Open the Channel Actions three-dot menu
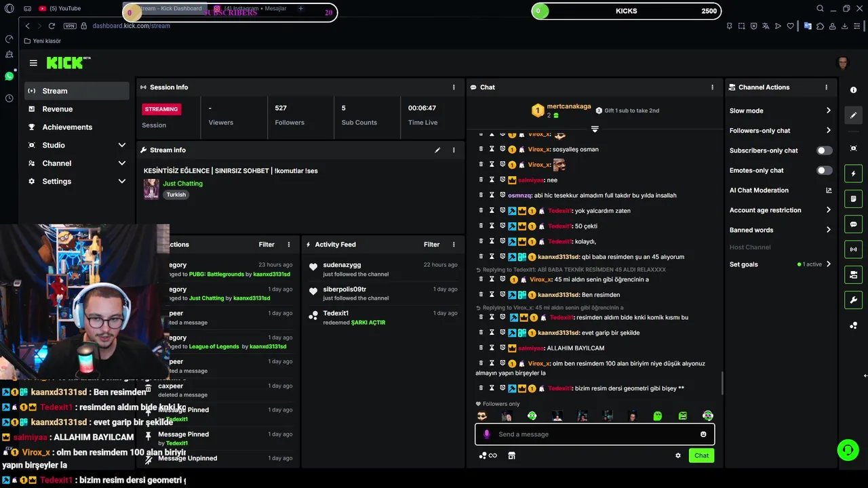The height and width of the screenshot is (488, 868). click(826, 87)
